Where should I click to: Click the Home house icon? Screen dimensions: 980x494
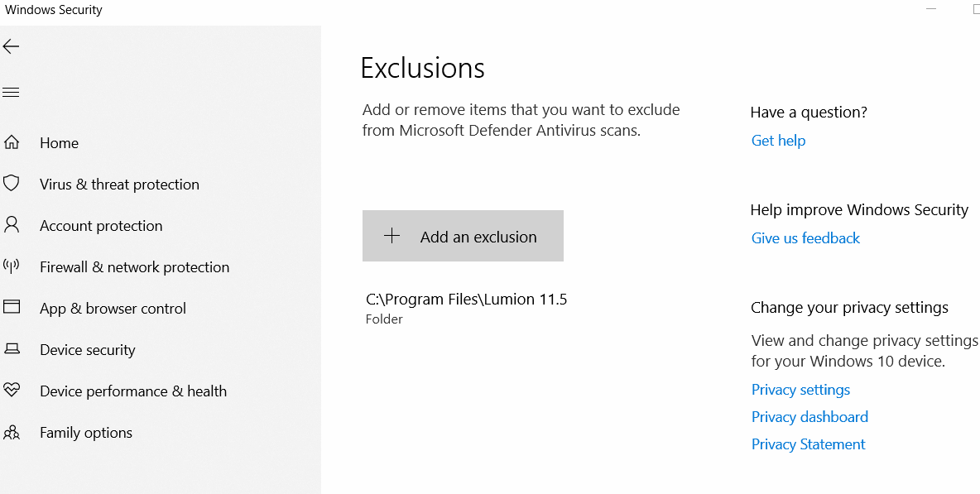click(12, 142)
